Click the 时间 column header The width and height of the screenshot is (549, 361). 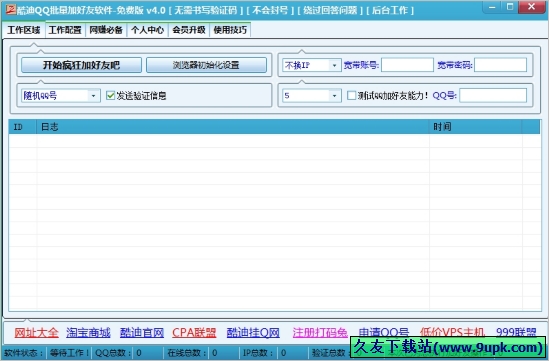(476, 127)
